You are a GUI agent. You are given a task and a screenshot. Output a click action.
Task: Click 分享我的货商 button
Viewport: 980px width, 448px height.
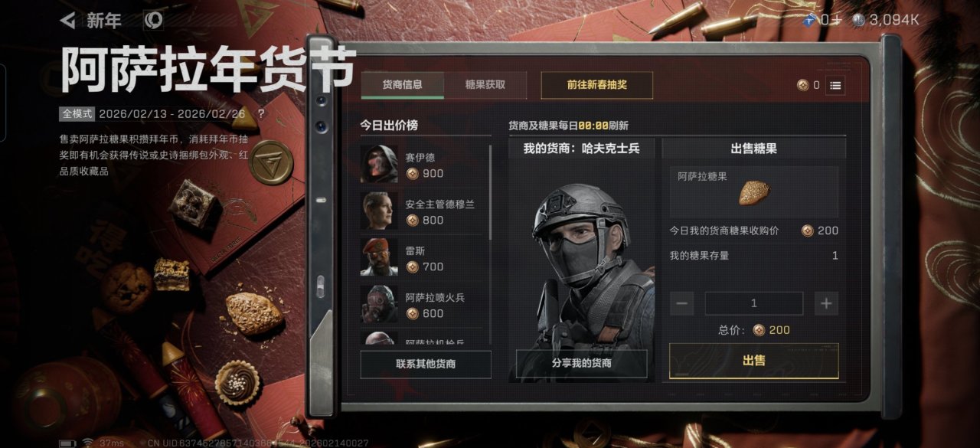tap(582, 363)
